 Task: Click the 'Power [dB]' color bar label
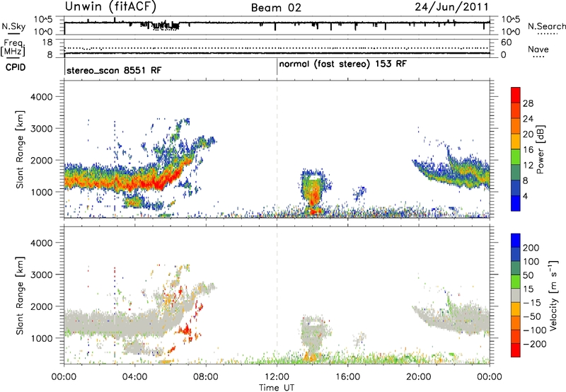(540, 149)
